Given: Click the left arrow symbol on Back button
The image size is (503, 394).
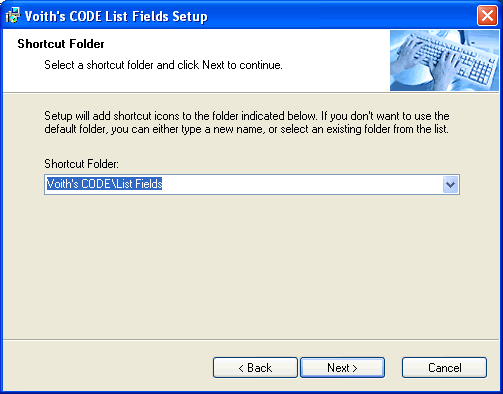Looking at the screenshot, I should tap(241, 368).
